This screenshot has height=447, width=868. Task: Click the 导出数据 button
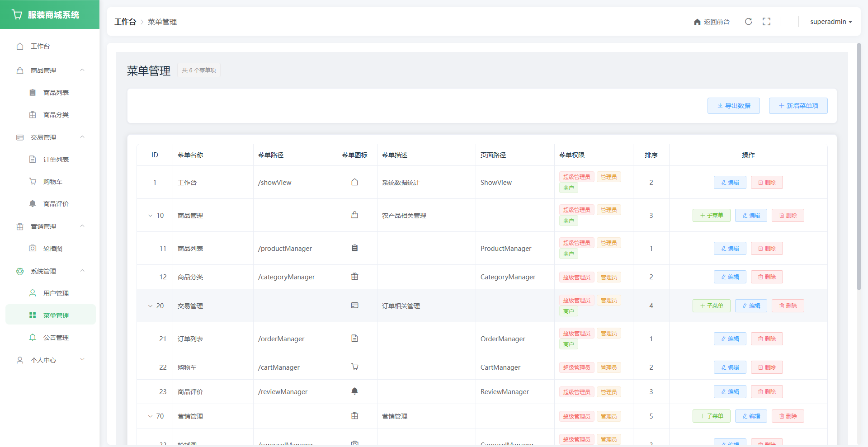733,106
